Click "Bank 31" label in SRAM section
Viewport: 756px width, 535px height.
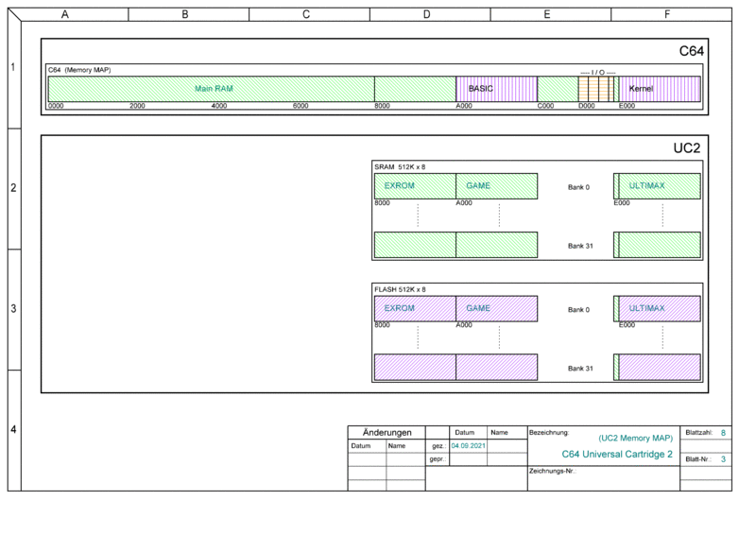[580, 246]
